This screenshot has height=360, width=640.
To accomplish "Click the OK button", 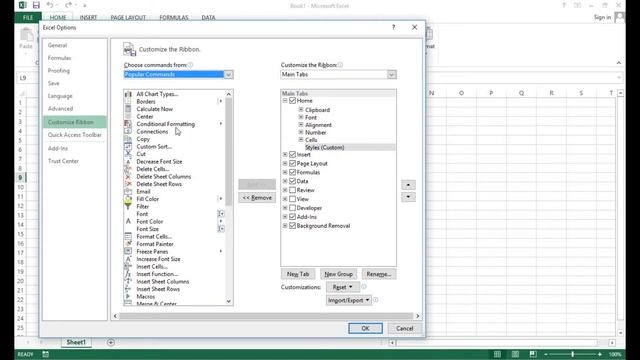I will (365, 328).
